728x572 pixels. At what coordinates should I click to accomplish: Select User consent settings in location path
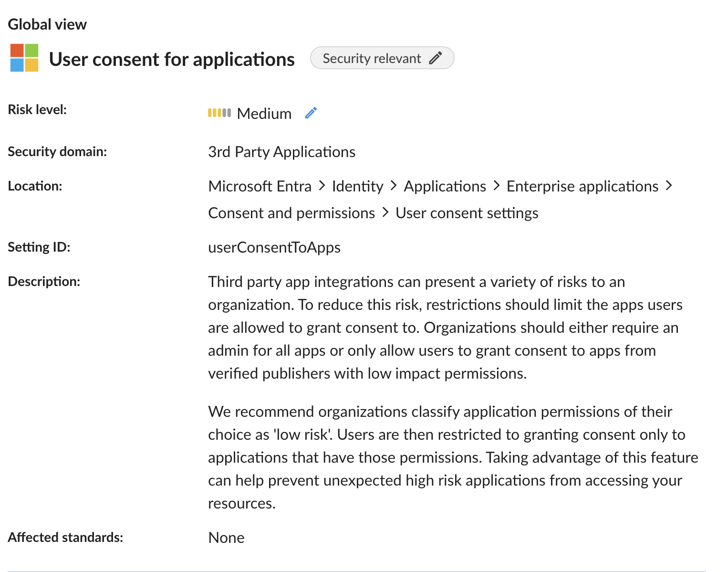(467, 213)
